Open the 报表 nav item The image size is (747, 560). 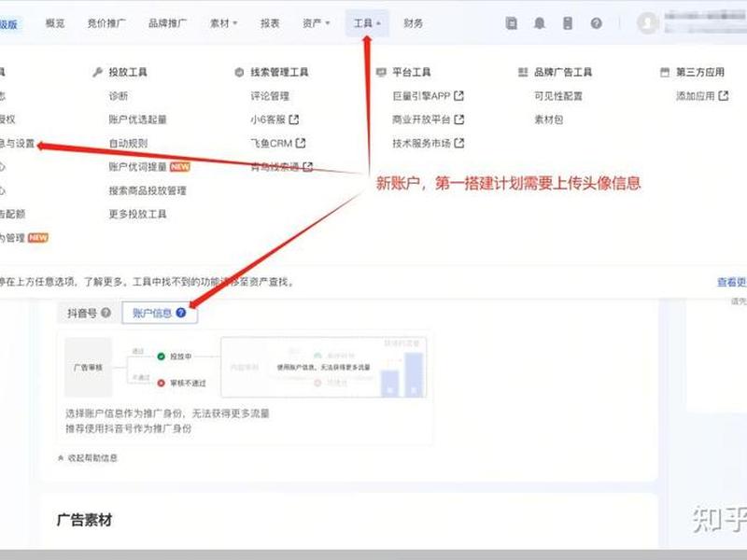point(270,23)
